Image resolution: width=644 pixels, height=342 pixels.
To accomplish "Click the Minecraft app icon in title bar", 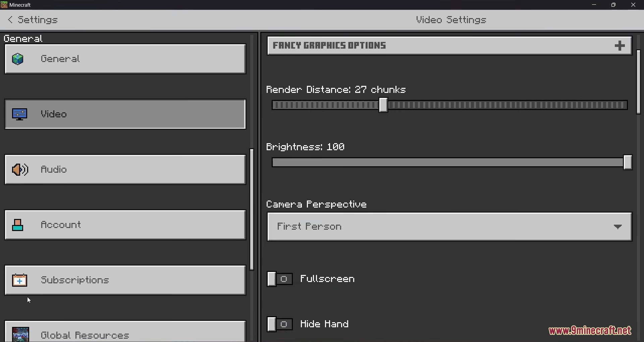I will point(4,5).
